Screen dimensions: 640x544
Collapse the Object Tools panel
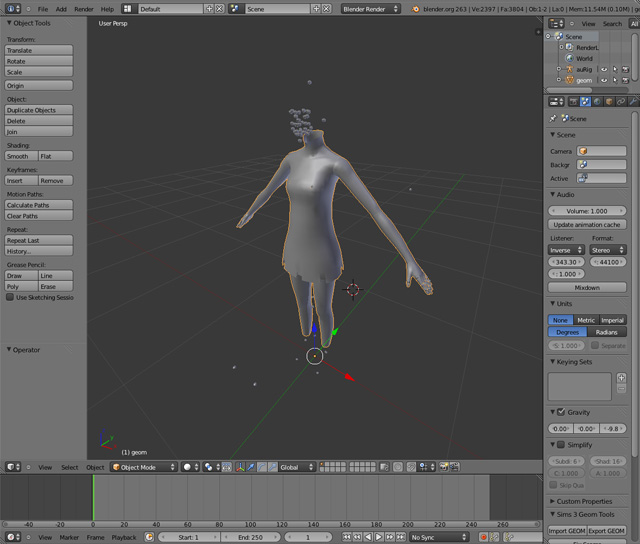tap(9, 23)
